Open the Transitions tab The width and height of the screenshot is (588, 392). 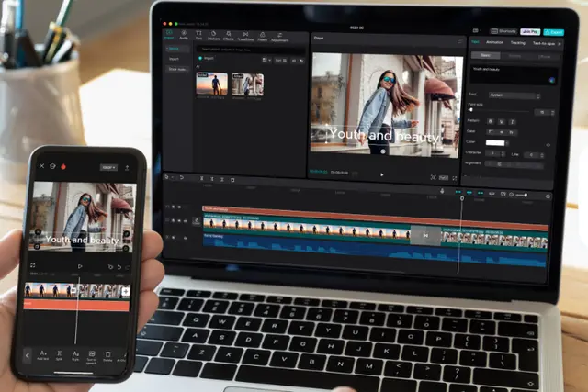pos(245,37)
